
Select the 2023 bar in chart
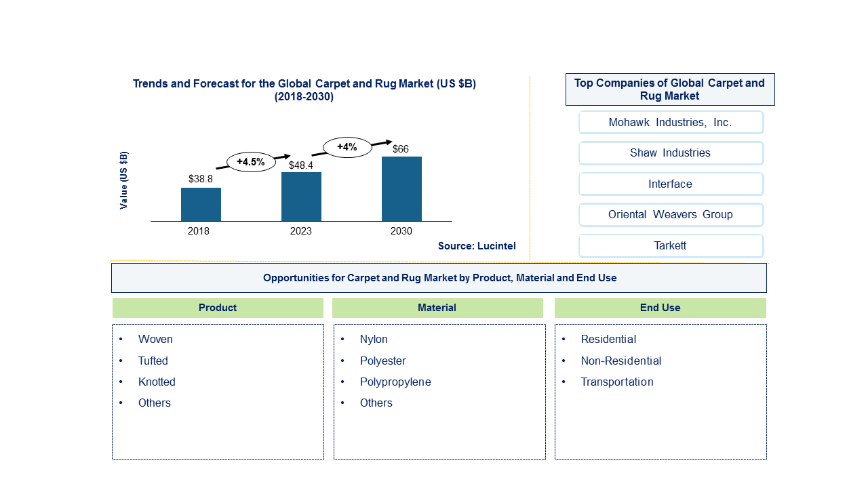point(301,197)
